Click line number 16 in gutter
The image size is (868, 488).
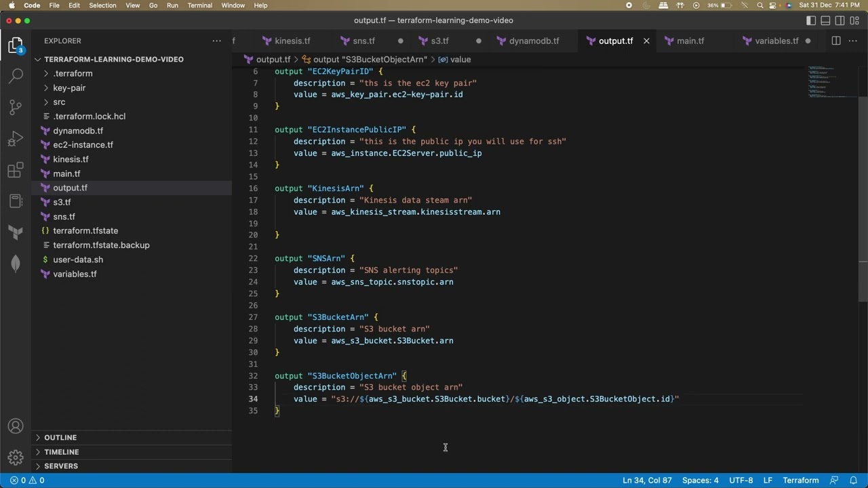pos(253,188)
